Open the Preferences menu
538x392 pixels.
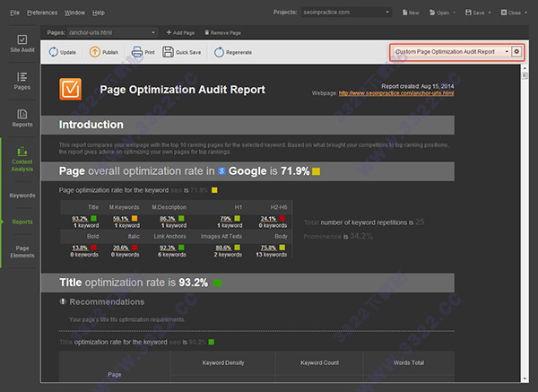click(42, 13)
